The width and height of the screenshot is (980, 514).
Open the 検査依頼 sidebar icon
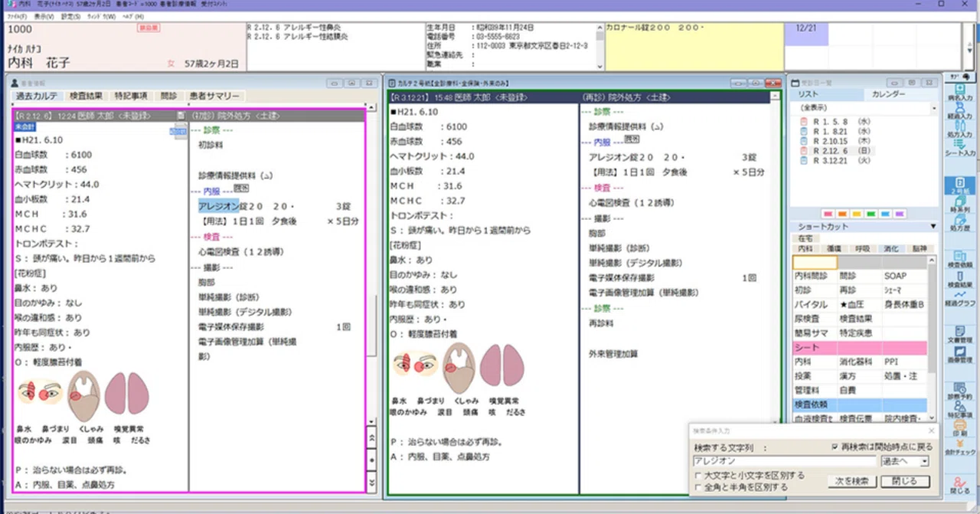tap(960, 258)
